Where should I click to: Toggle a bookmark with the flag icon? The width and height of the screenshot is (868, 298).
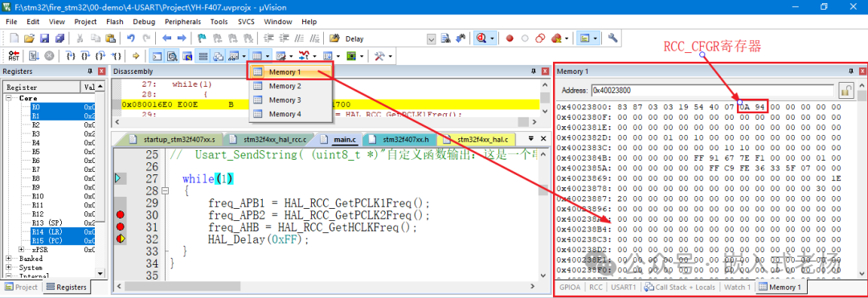(203, 38)
